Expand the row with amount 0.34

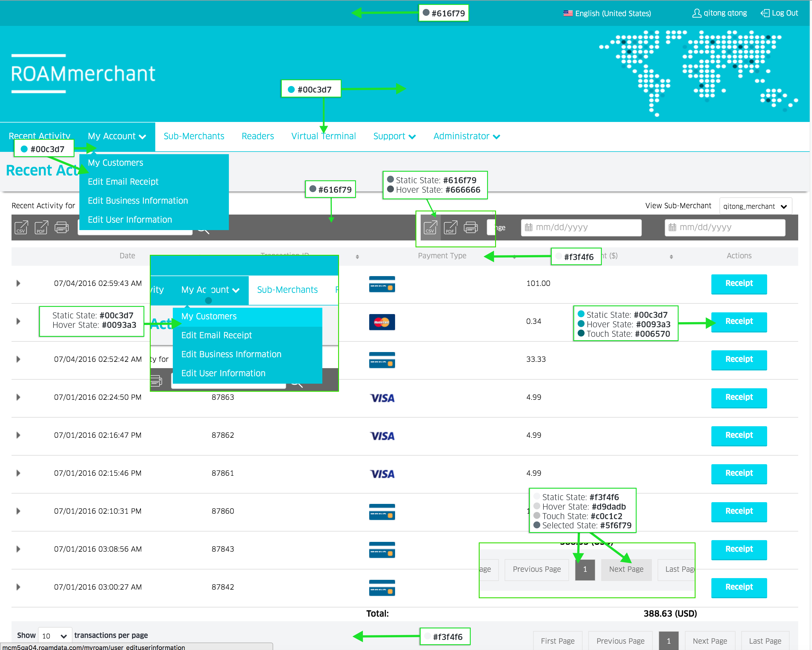pos(18,322)
